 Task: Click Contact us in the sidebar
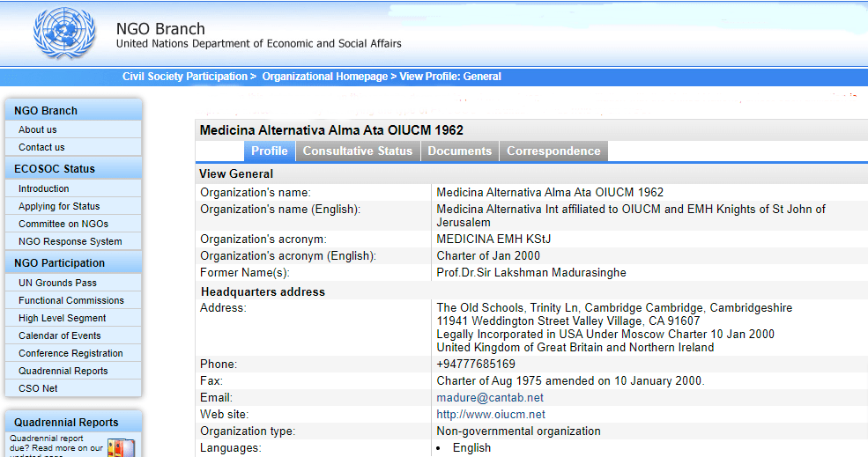41,147
